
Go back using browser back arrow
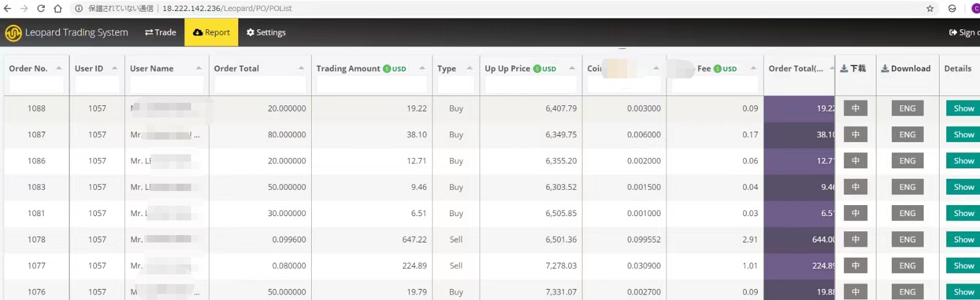pos(8,9)
